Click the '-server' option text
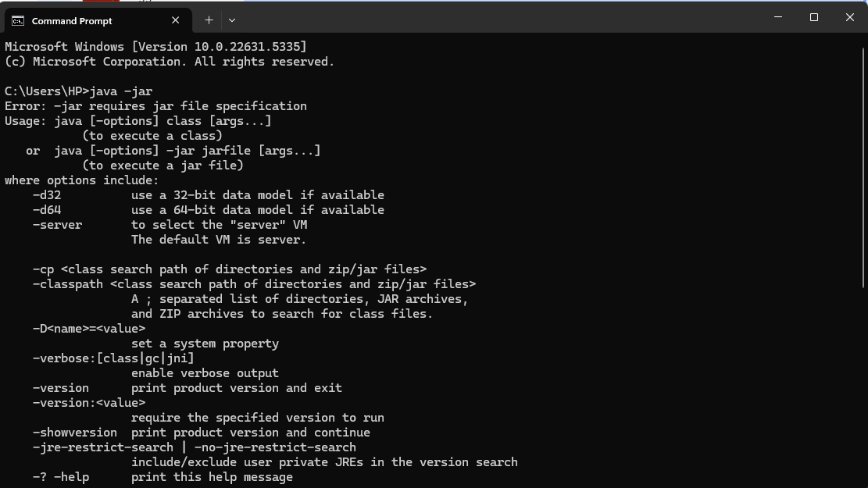This screenshot has height=488, width=868. pyautogui.click(x=58, y=225)
